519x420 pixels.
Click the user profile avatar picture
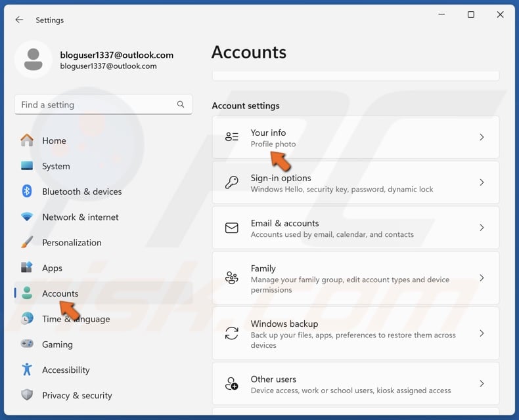coord(34,60)
